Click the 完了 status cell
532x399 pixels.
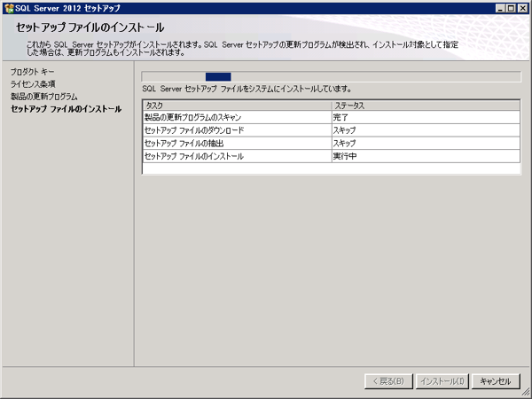click(x=426, y=117)
